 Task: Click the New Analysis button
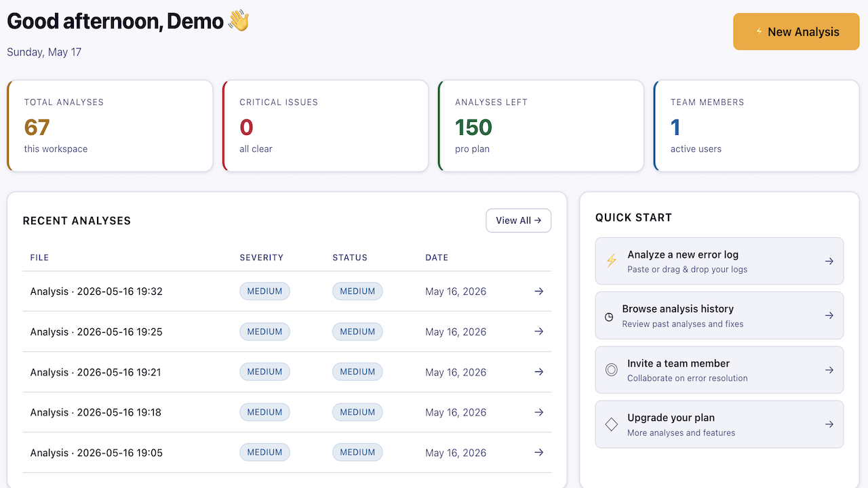click(796, 32)
